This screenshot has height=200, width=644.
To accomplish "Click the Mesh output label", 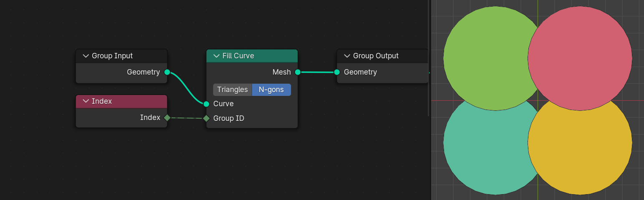I will coord(282,72).
